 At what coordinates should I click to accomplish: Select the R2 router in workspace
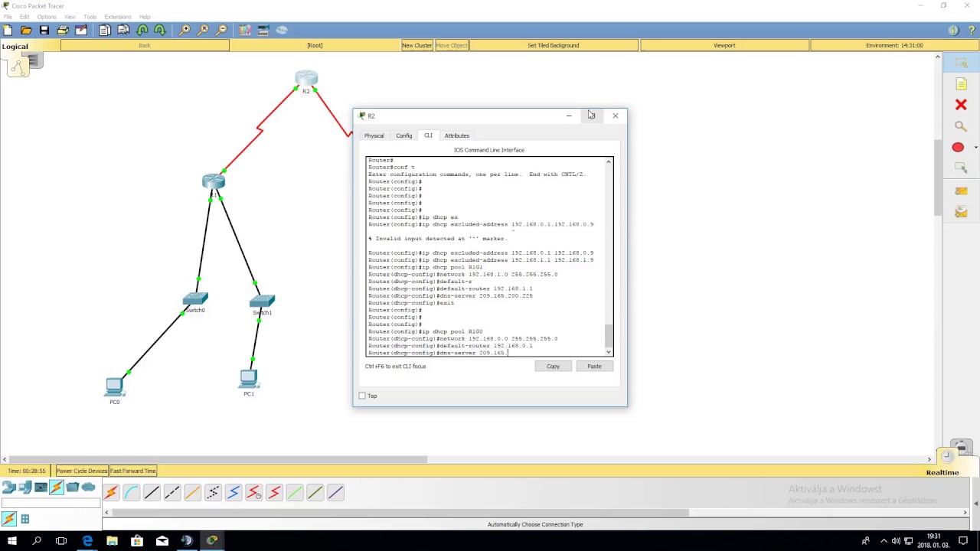pos(306,80)
